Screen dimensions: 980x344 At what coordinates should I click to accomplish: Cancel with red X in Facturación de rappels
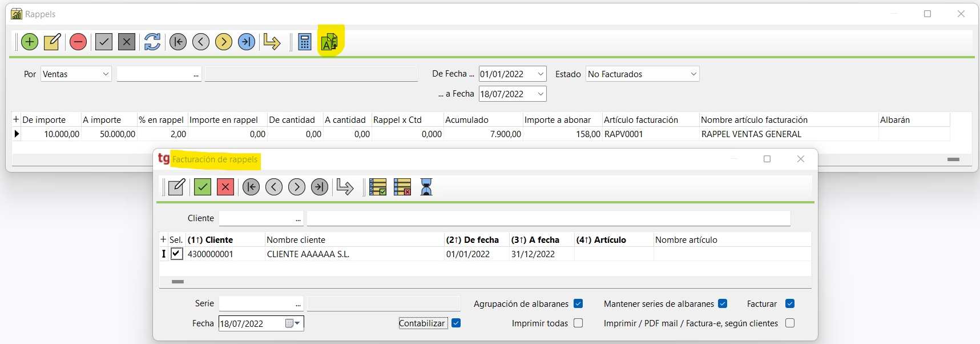click(225, 187)
